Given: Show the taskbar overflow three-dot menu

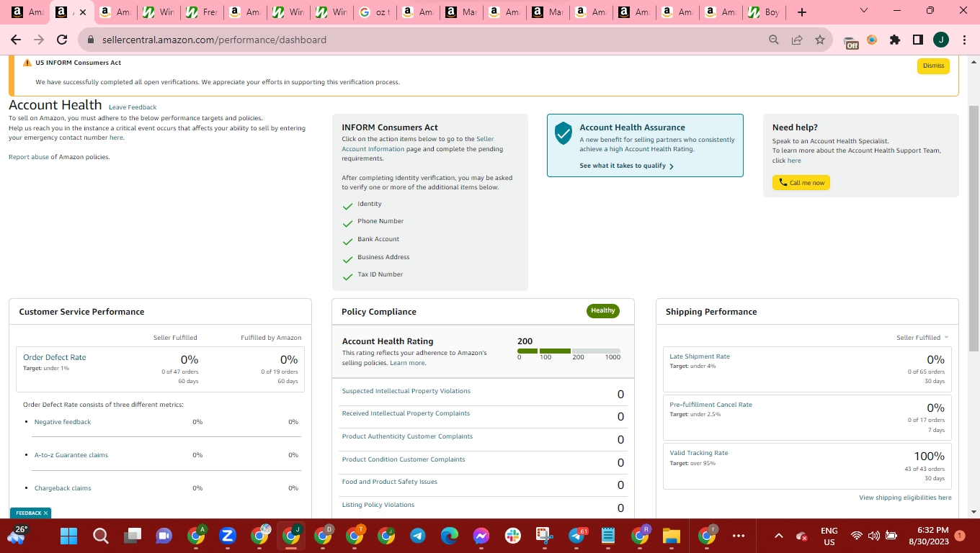Looking at the screenshot, I should (738, 536).
